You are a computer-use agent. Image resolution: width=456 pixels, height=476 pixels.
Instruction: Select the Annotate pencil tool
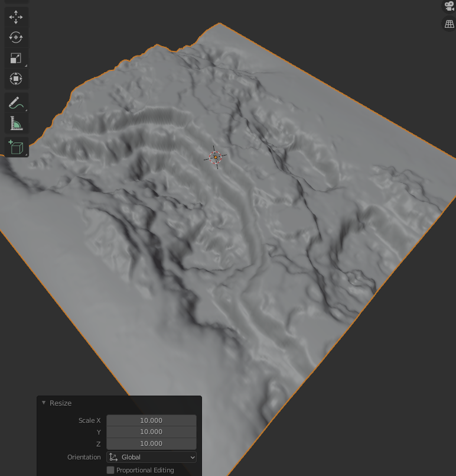16,103
